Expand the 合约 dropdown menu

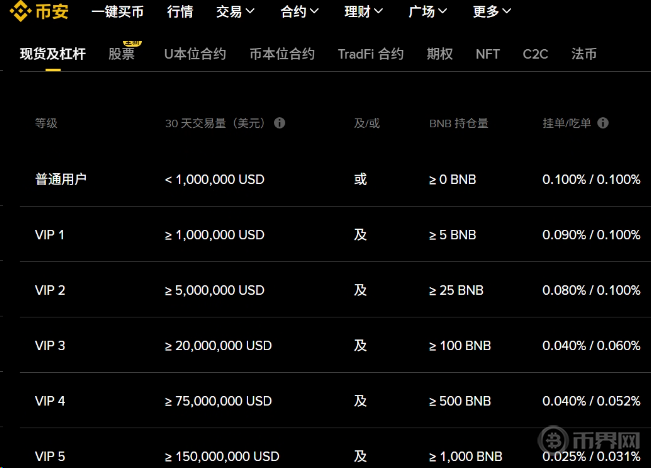click(x=299, y=12)
